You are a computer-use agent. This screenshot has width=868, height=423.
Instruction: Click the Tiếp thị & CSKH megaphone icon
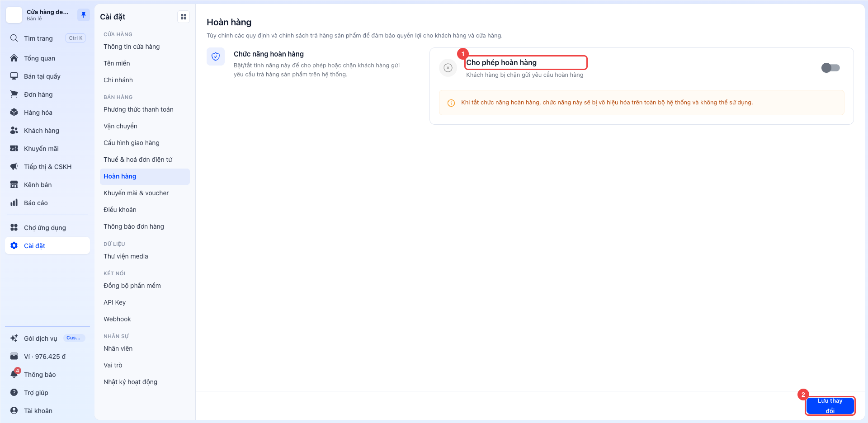point(14,166)
